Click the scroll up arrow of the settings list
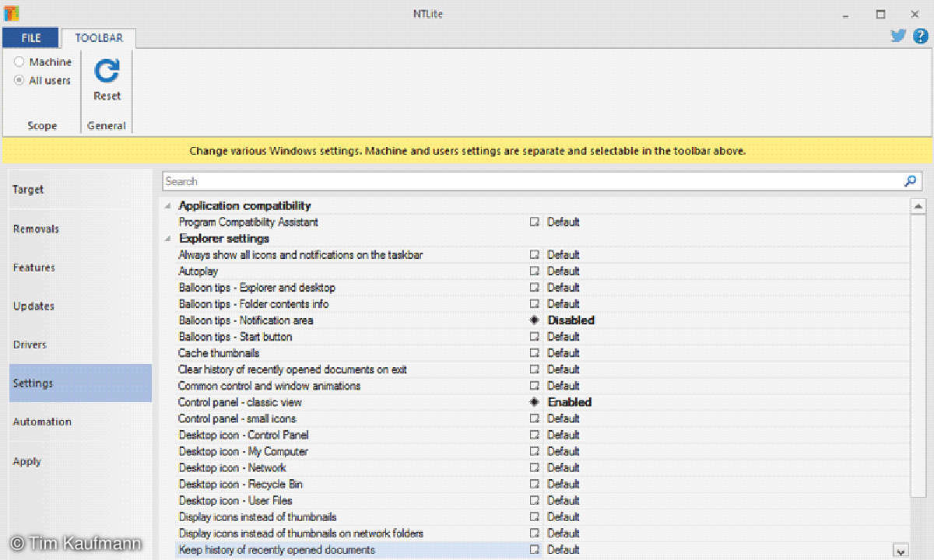Screen dimensions: 934x560 [918, 206]
